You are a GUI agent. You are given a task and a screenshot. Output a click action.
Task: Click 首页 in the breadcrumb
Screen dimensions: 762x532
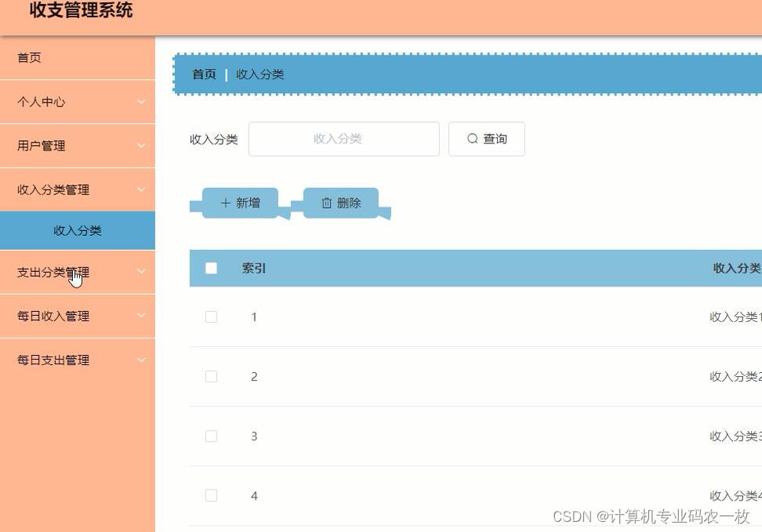click(x=203, y=74)
